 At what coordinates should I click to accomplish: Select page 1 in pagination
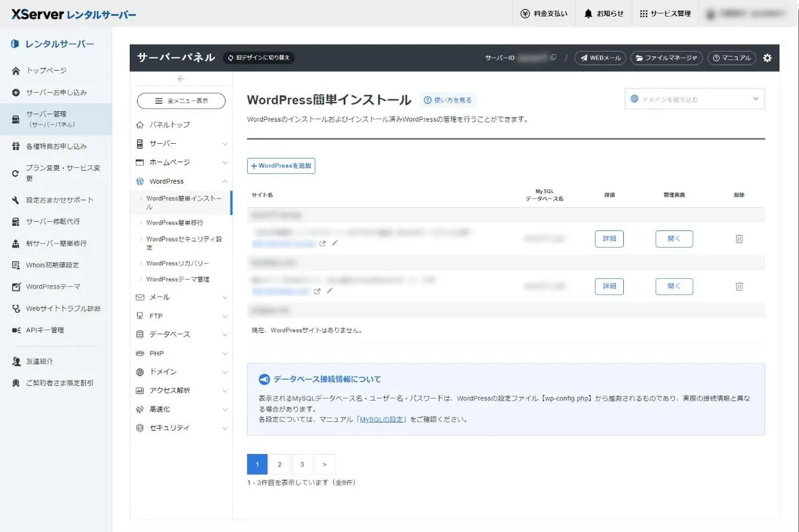pos(257,464)
